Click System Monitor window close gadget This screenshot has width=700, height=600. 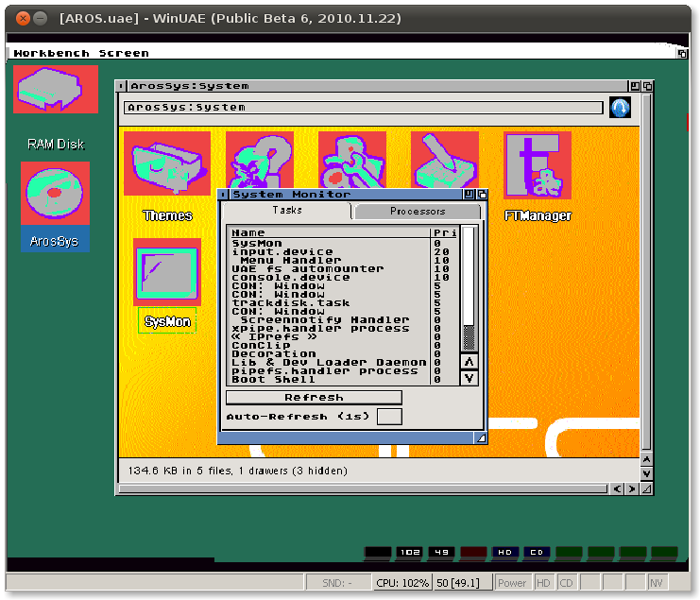222,195
